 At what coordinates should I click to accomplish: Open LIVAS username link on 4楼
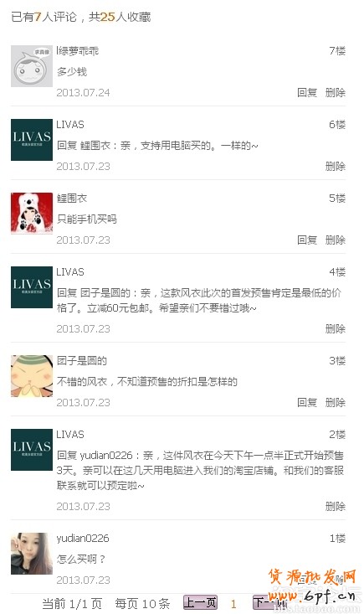tap(70, 271)
